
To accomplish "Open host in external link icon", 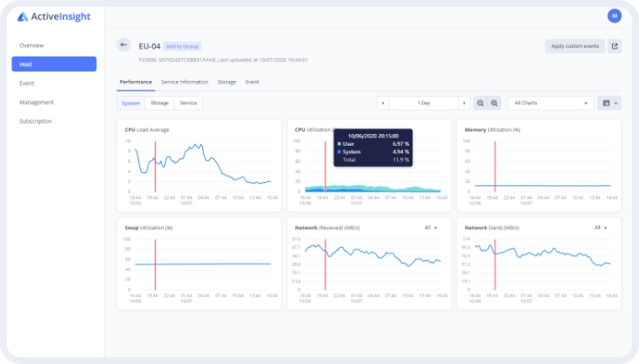I will click(615, 46).
